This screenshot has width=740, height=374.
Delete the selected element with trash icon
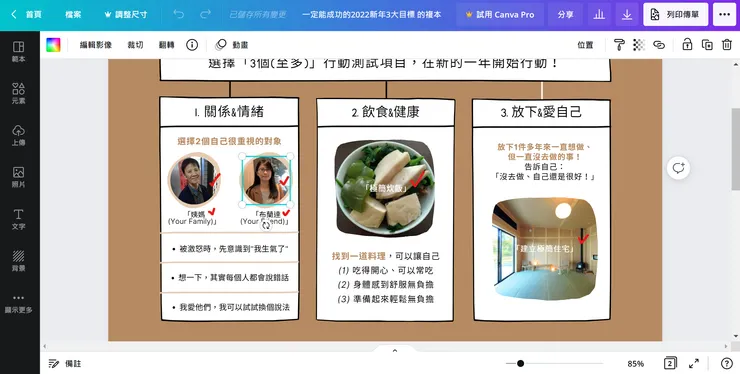[x=727, y=45]
